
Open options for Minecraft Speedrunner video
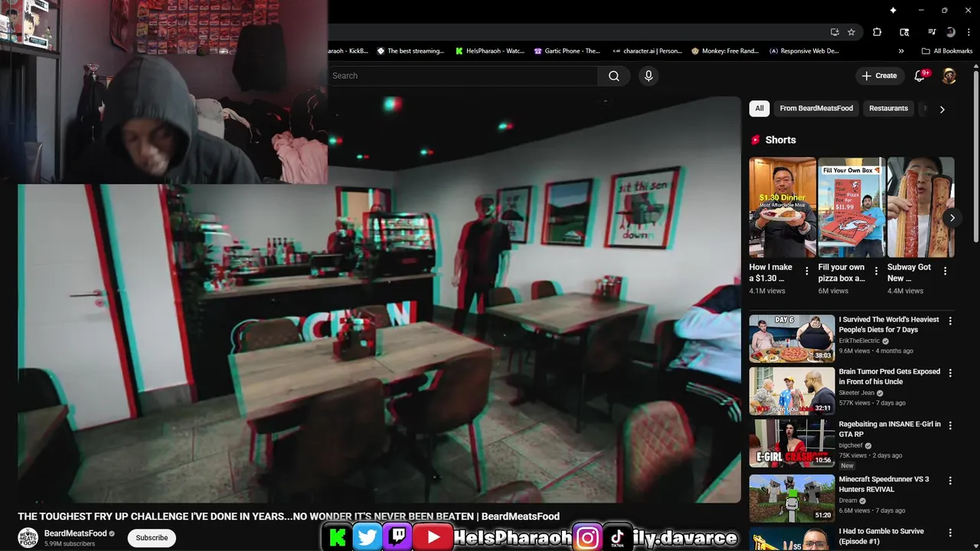coord(950,481)
